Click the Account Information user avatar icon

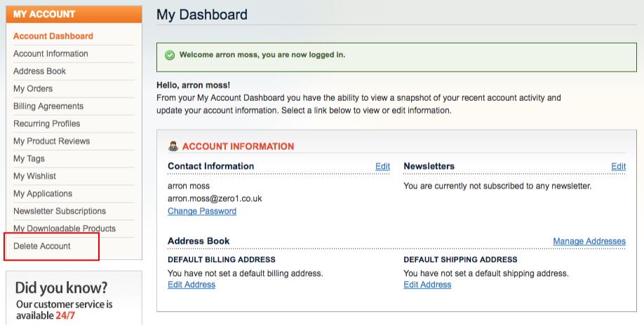[x=173, y=146]
